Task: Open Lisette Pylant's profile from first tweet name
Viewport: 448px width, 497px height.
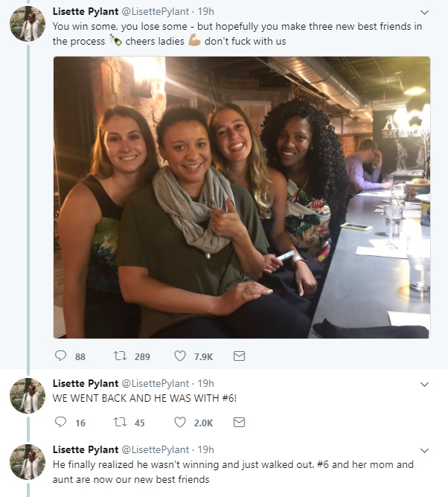Action: point(85,12)
